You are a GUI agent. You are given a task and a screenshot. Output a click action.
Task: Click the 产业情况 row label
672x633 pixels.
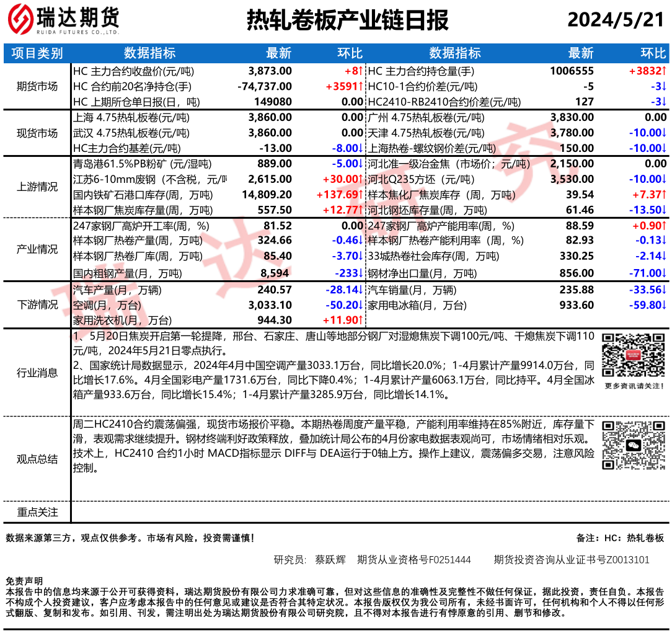37,249
